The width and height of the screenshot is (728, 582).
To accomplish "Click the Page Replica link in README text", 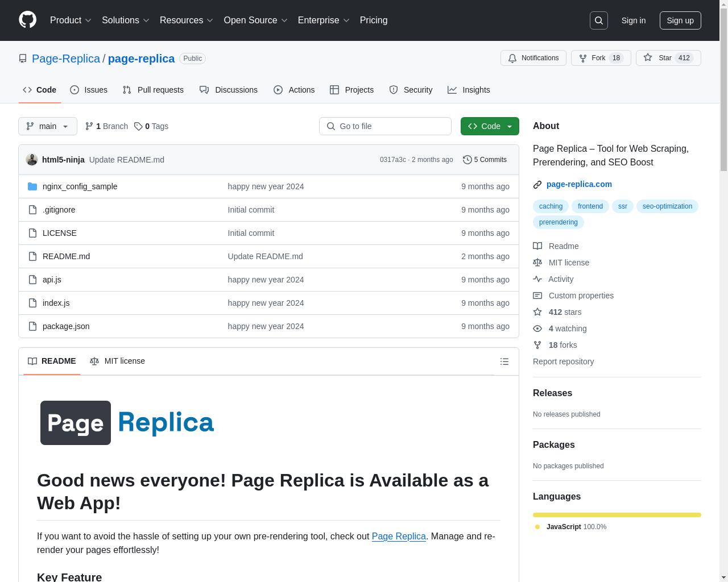I will point(399,536).
